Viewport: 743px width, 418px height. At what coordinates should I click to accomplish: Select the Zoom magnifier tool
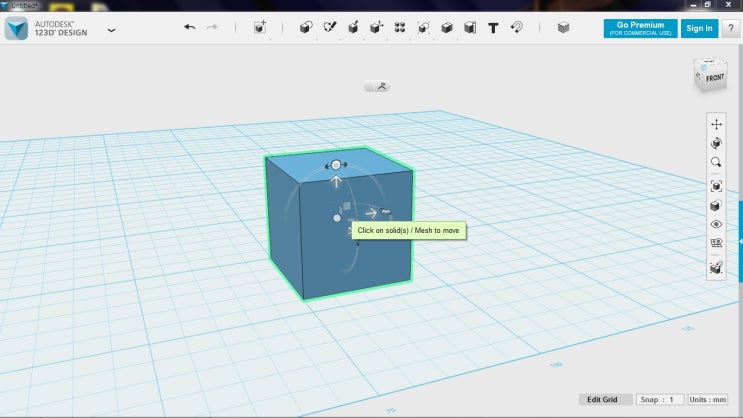[716, 162]
